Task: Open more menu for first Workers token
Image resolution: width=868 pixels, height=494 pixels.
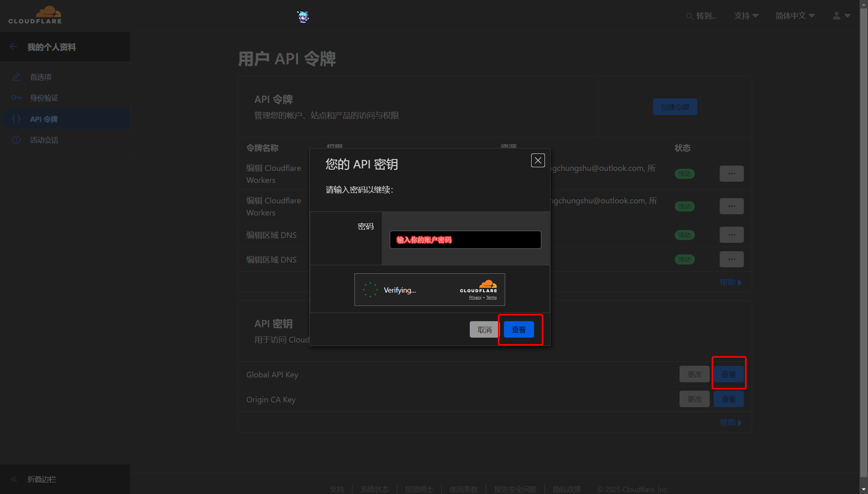Action: click(x=731, y=174)
